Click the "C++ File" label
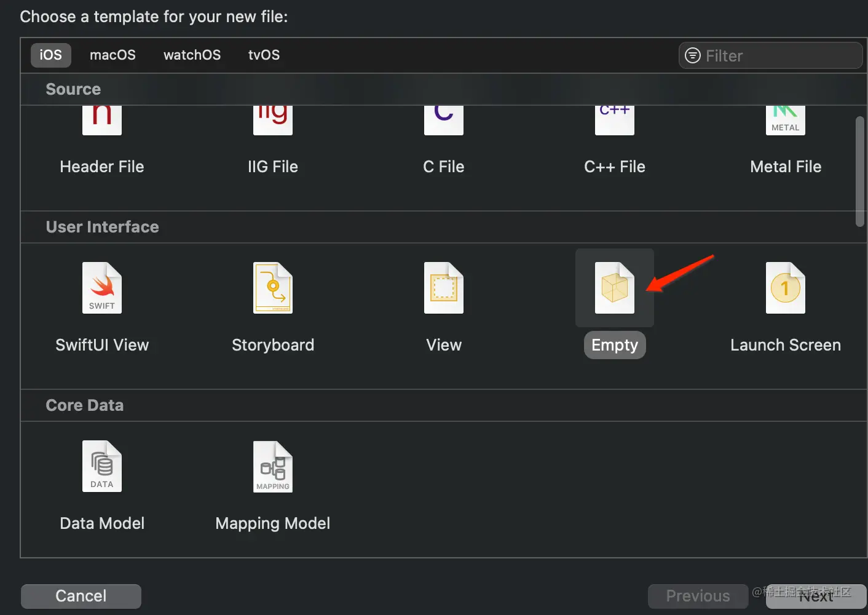This screenshot has width=868, height=615. pos(615,167)
